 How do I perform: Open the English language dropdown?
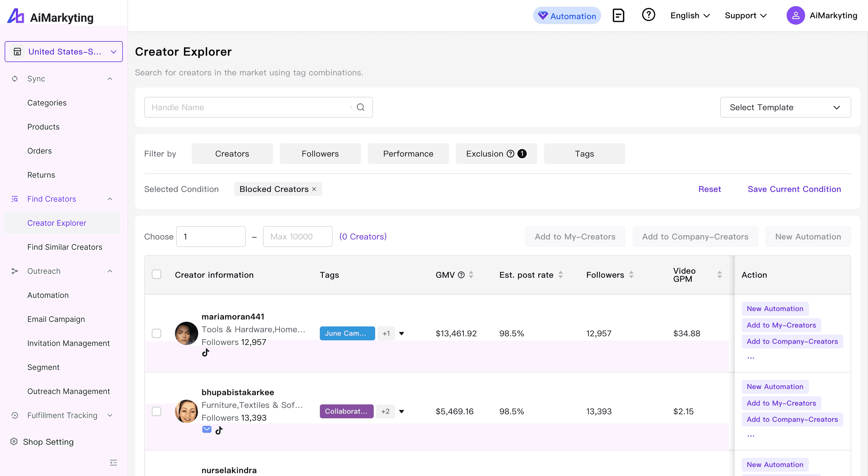pyautogui.click(x=690, y=16)
